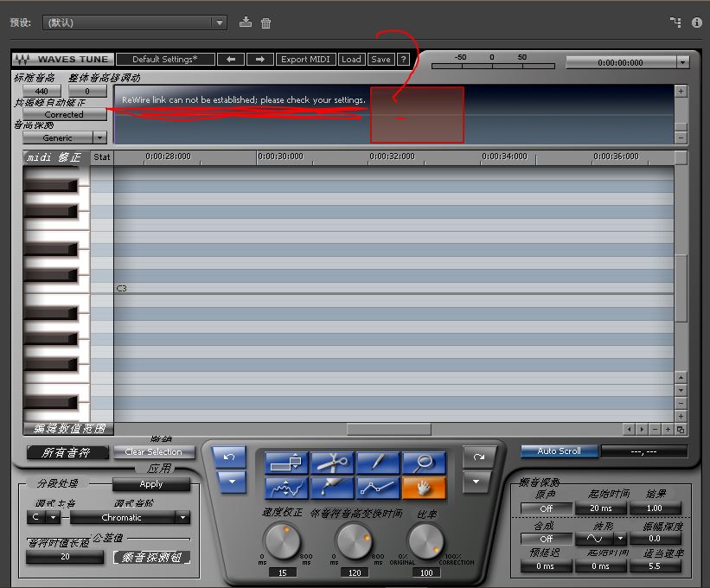Viewport: 710px width, 588px height.
Task: Click the 所有音符 button
Action: (67, 452)
